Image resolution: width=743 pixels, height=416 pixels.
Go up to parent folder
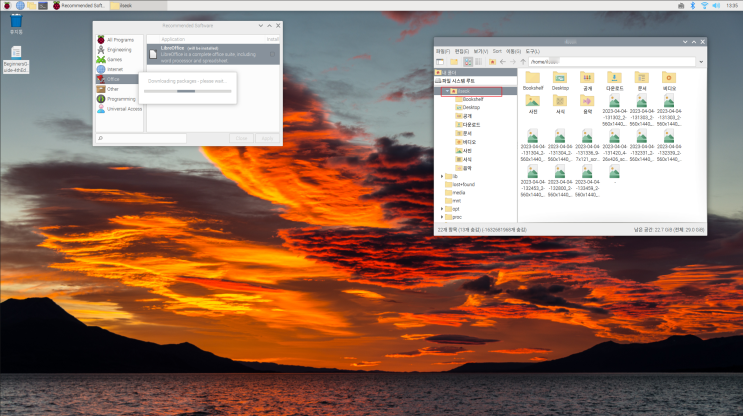pos(523,62)
